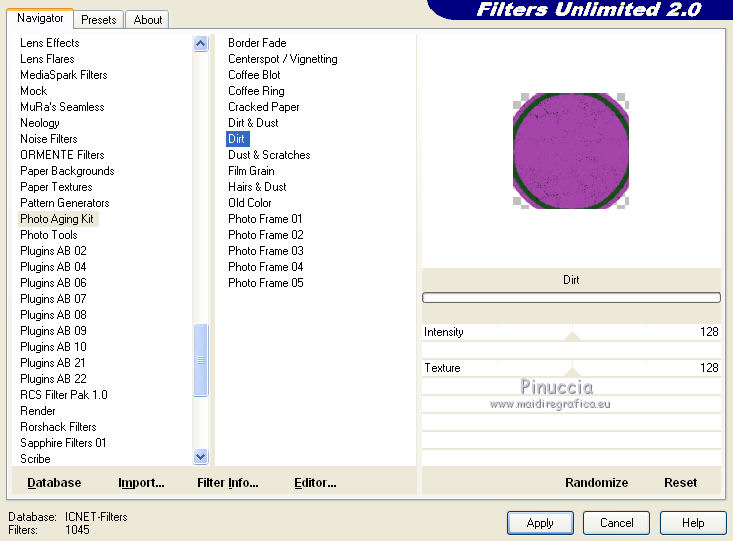Open the About tab
Viewport: 733px width, 541px height.
pyautogui.click(x=148, y=20)
